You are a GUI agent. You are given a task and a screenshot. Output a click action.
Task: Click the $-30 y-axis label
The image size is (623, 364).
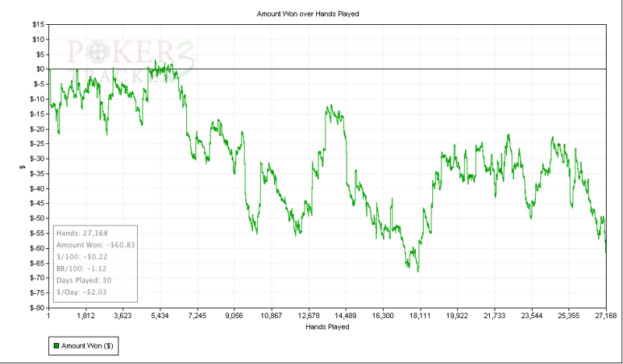[37, 159]
